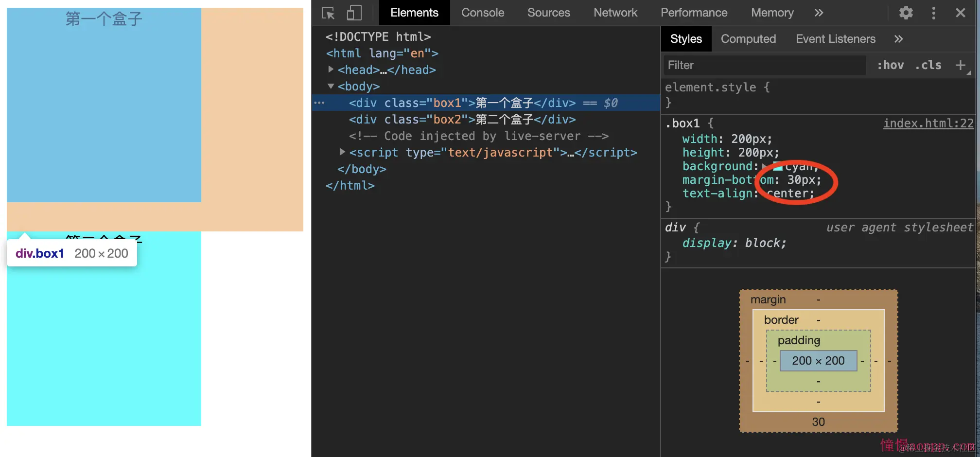This screenshot has height=457, width=980.
Task: Close the DevTools panel
Action: tap(960, 13)
